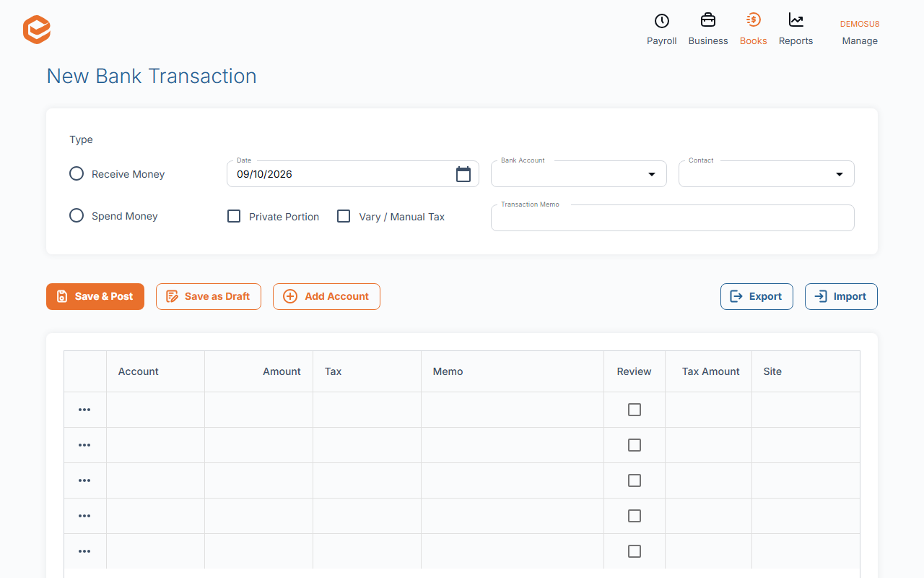Select the Spend Money radio button
This screenshot has width=924, height=578.
click(77, 215)
